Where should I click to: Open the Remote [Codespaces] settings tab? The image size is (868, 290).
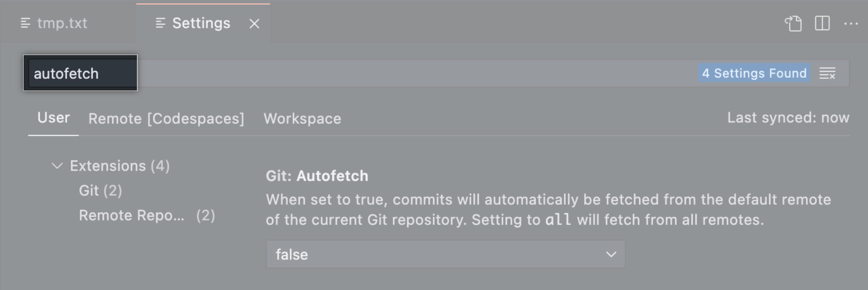(166, 118)
